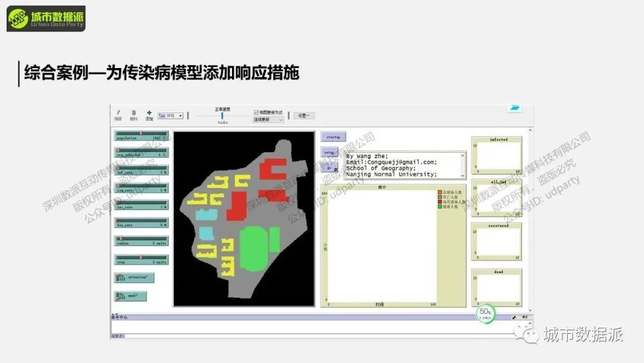This screenshot has height=363, width=644.
Task: Click the trash Delete toolbar icon
Action: (x=134, y=113)
